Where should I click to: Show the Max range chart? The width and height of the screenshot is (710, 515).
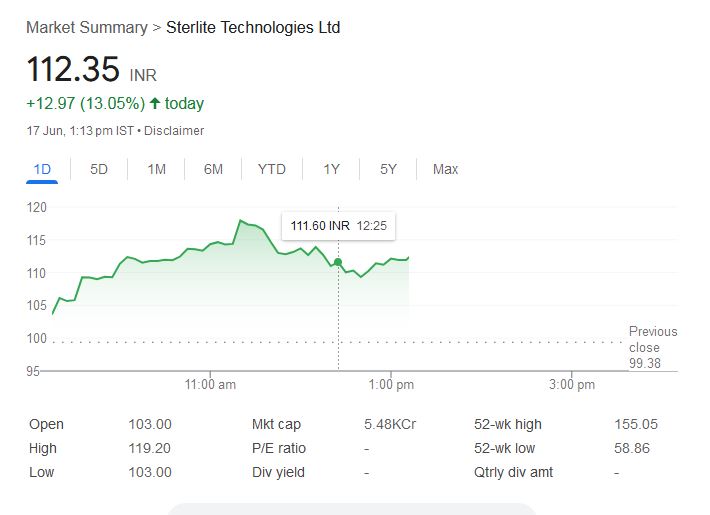click(x=445, y=169)
